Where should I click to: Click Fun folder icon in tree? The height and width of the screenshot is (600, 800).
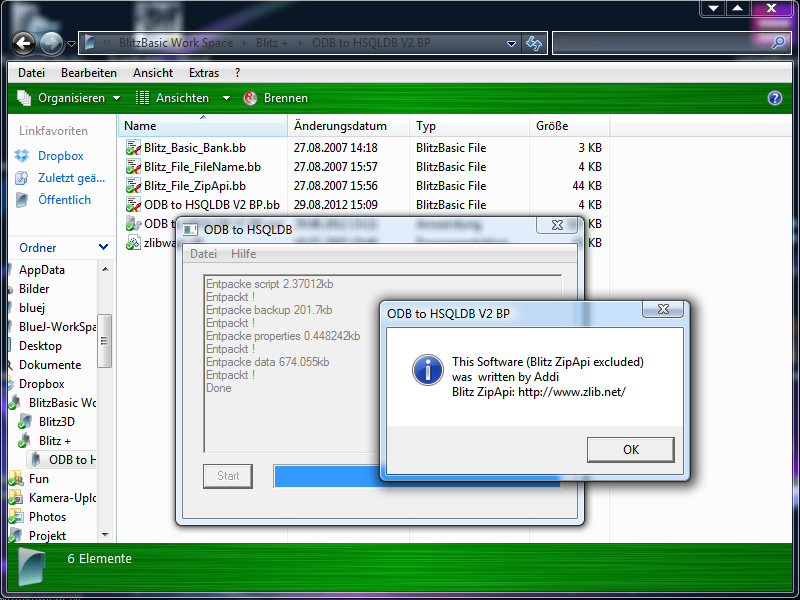pos(15,479)
